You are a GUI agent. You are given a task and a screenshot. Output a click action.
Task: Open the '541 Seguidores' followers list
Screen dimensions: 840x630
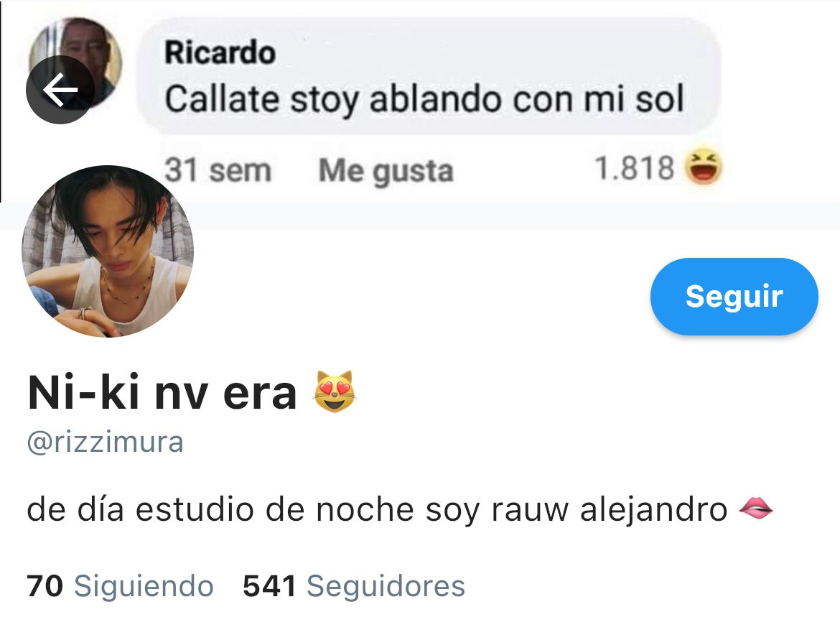pos(353,585)
